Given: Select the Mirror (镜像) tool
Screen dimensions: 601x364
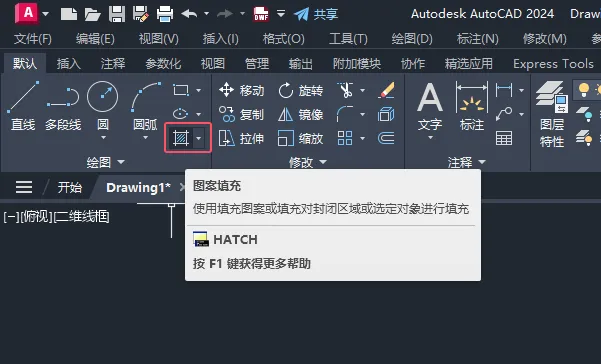Looking at the screenshot, I should (x=300, y=114).
